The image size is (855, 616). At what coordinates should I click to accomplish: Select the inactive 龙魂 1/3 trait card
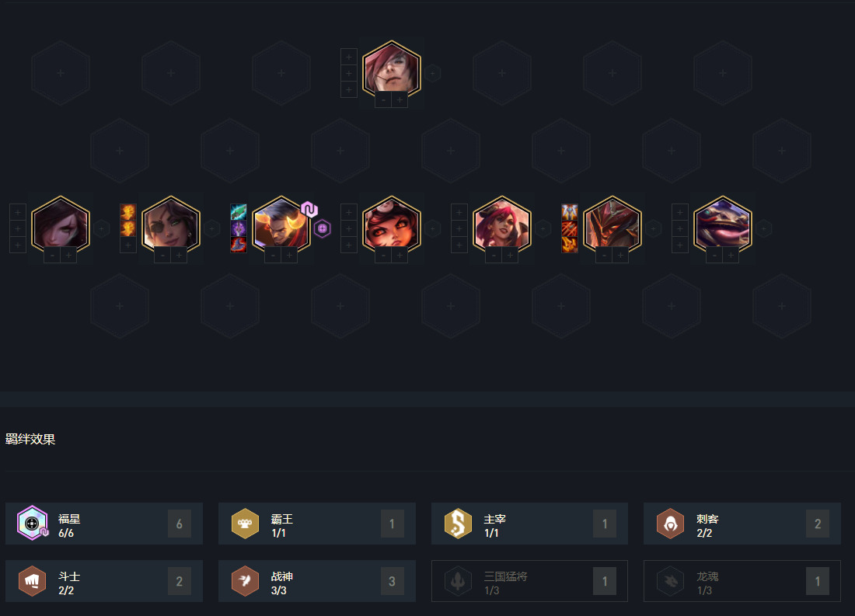click(x=742, y=580)
